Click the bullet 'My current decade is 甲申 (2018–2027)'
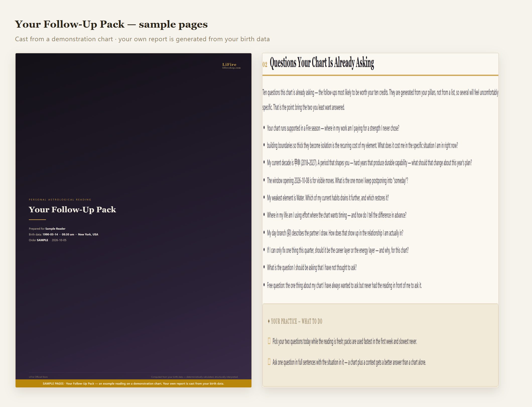 [x=369, y=163]
